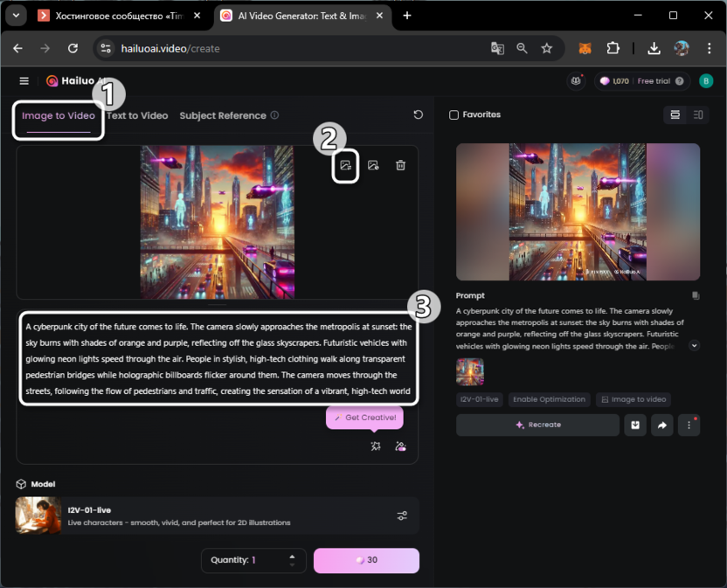
Task: Open model settings sliders icon
Action: 402,515
